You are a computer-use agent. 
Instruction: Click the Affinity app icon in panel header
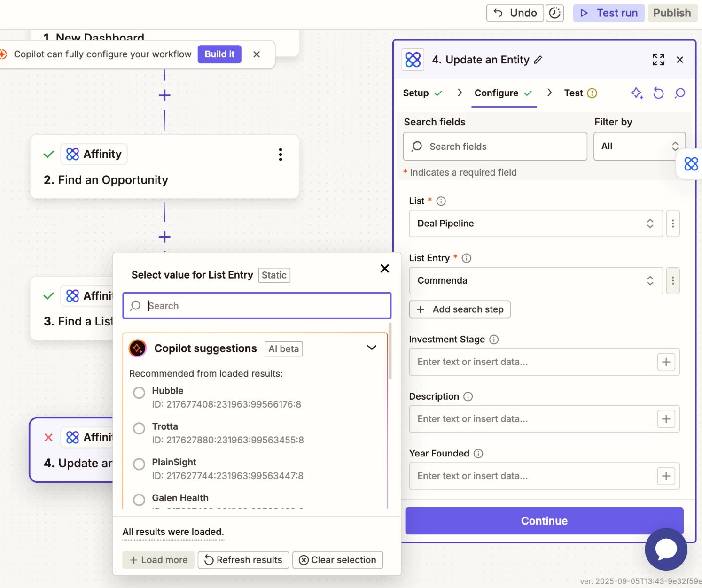tap(413, 60)
